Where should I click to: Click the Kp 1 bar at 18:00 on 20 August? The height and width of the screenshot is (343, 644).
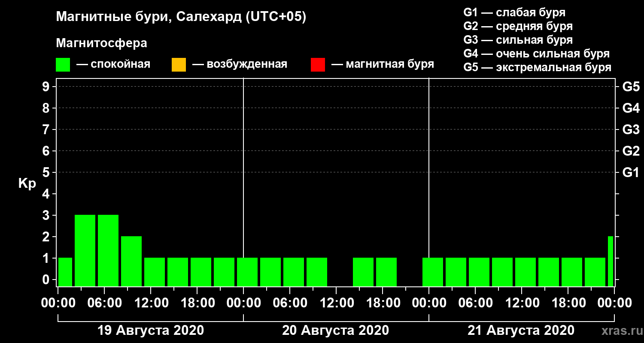(x=386, y=272)
